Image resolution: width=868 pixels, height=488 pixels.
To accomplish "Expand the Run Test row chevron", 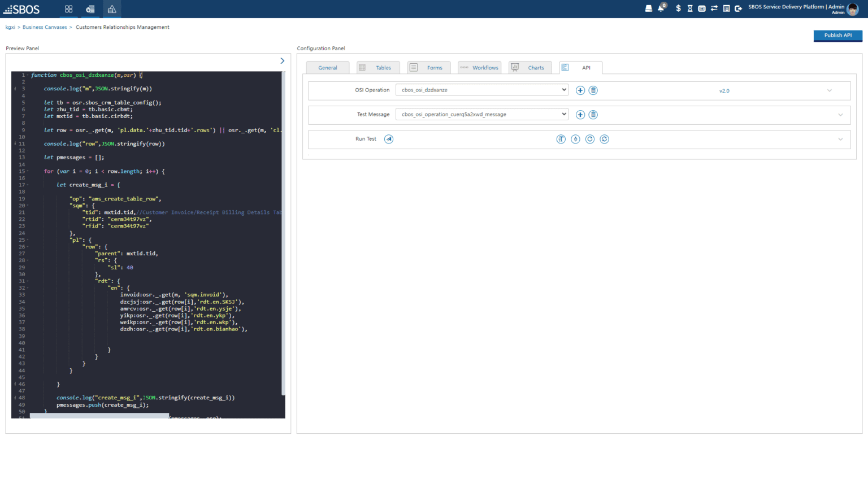I will click(840, 140).
